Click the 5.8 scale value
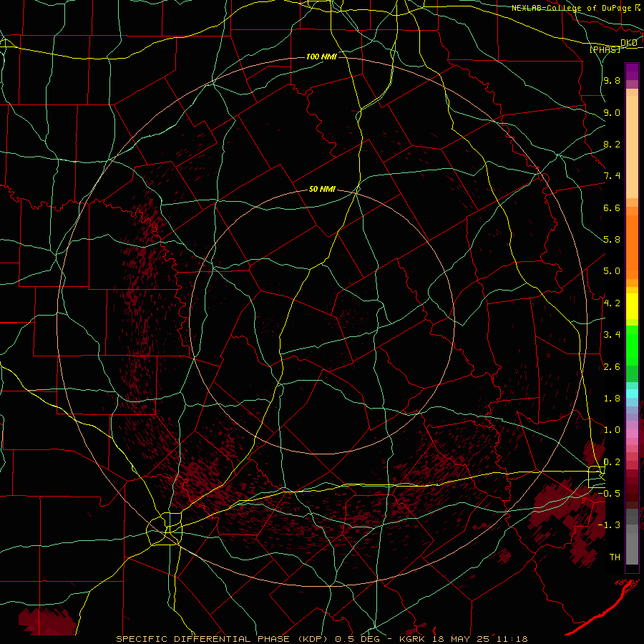 point(612,240)
